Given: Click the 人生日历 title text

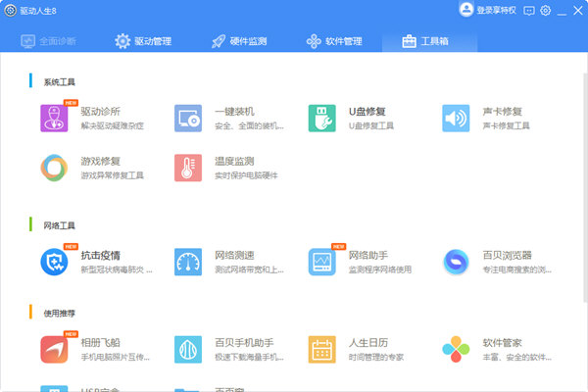Looking at the screenshot, I should coord(368,343).
